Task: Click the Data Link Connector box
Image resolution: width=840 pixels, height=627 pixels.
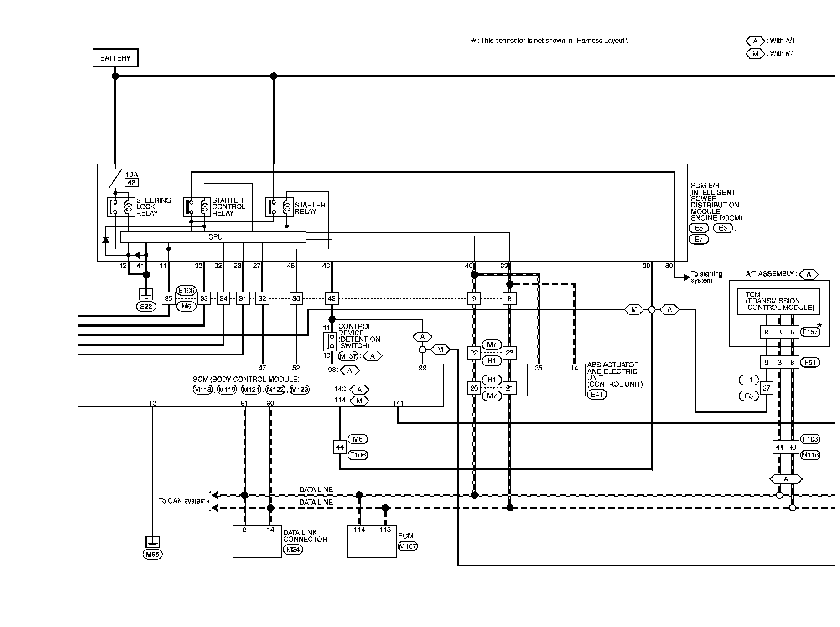Action: 257,541
